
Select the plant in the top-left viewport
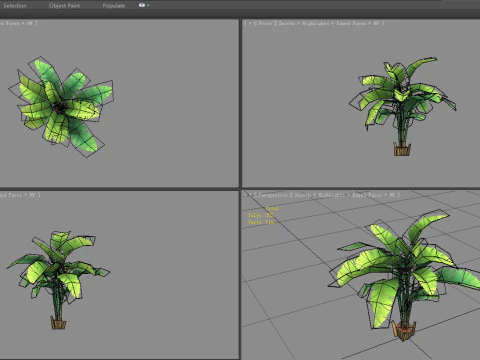click(x=61, y=107)
